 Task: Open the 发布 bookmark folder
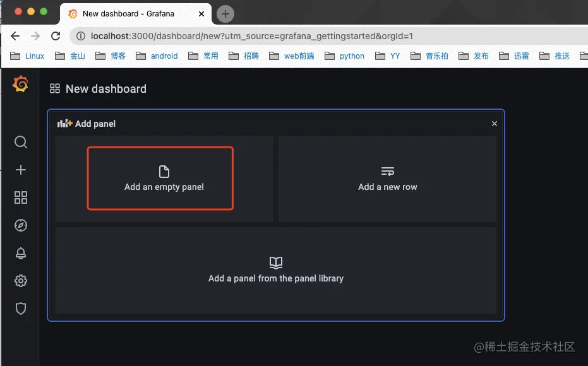click(x=474, y=56)
